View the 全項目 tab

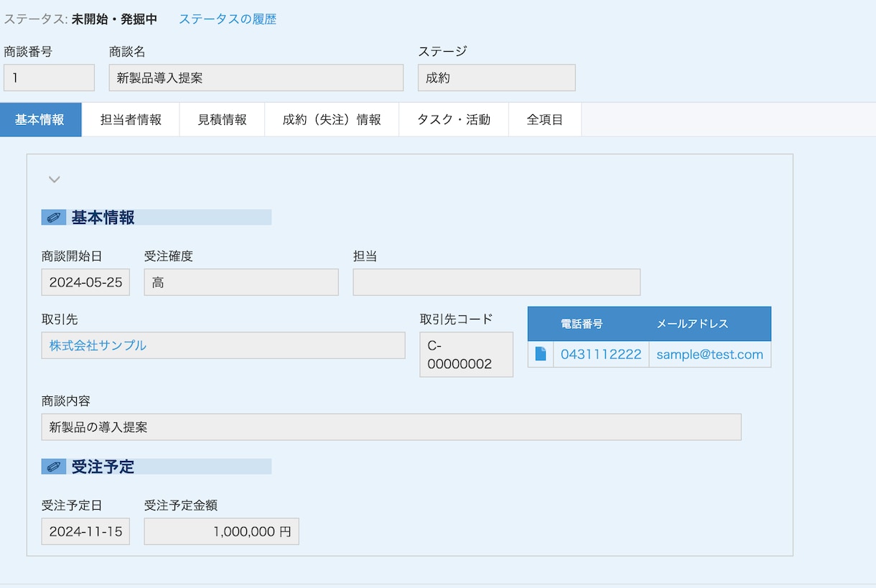pyautogui.click(x=545, y=120)
